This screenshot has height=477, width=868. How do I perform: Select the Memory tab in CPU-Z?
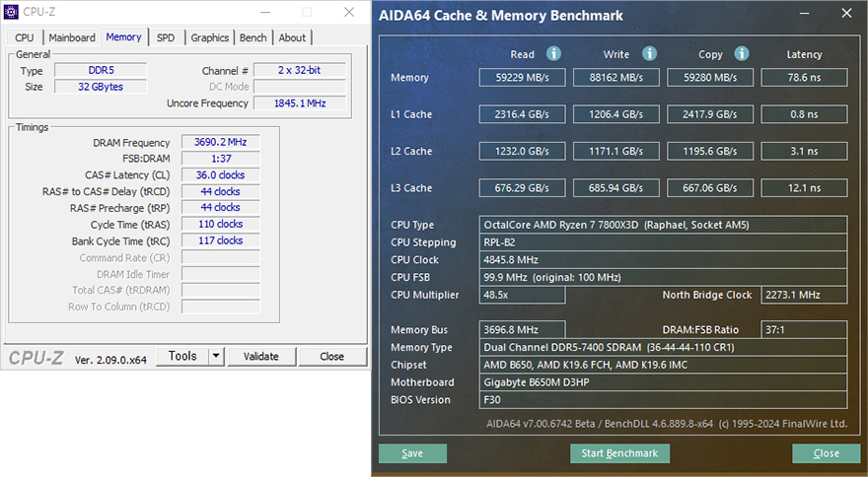tap(123, 37)
